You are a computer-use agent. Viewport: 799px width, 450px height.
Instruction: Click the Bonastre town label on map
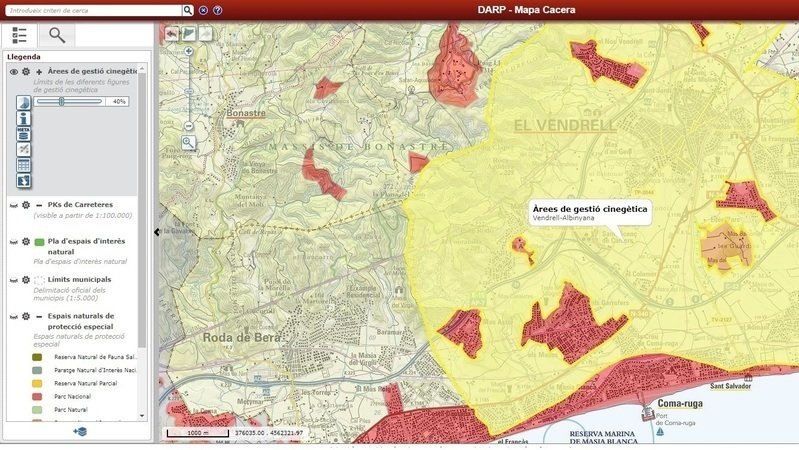click(x=246, y=113)
